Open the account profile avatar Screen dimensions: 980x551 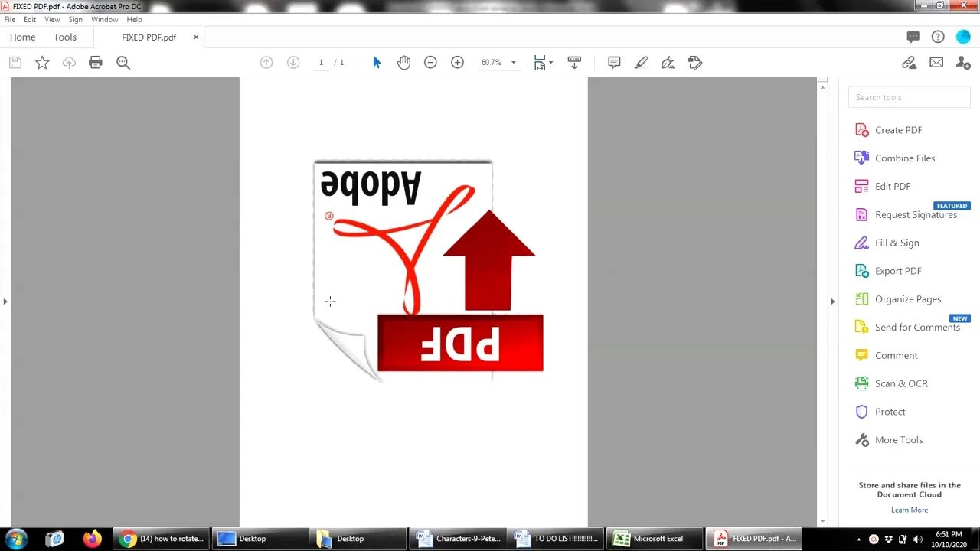963,37
